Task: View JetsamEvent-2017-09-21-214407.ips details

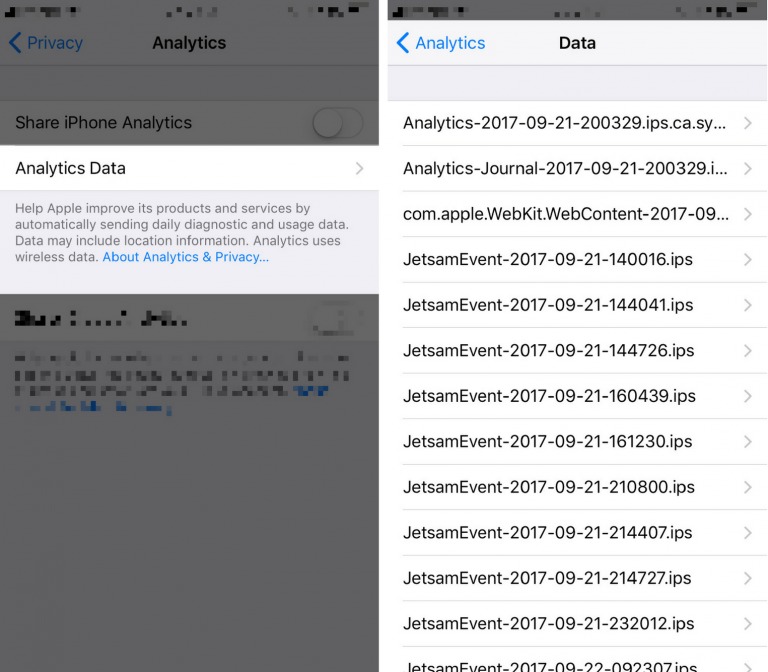Action: click(x=548, y=533)
